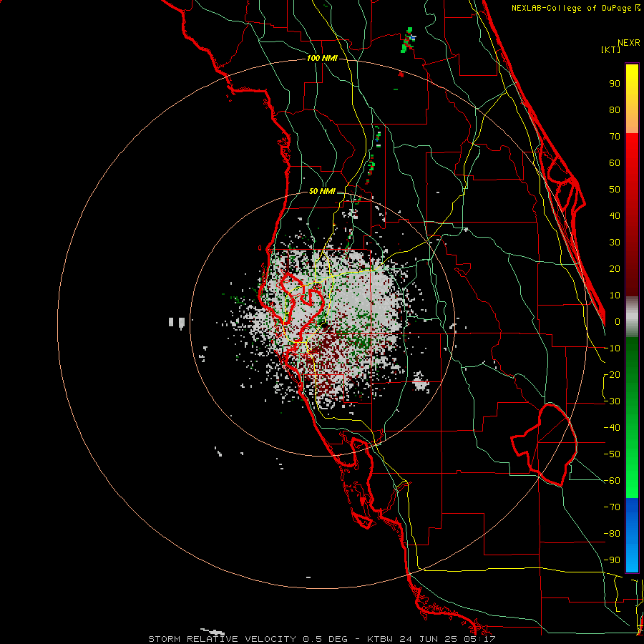
Task: Click the "NEXR" label above the color bar
Action: 629,43
